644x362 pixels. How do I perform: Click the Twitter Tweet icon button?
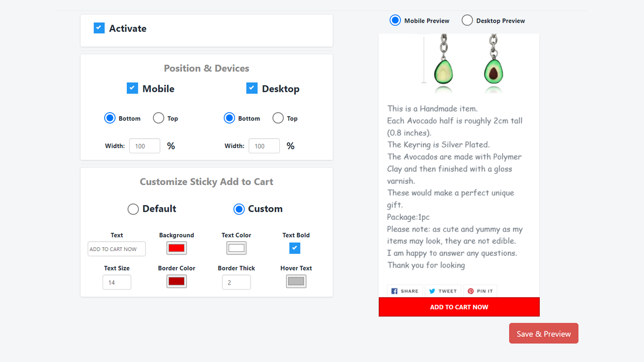[443, 291]
